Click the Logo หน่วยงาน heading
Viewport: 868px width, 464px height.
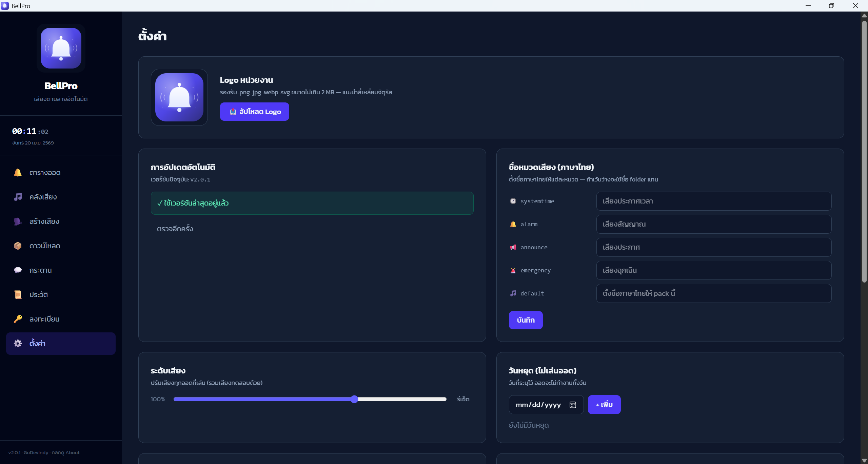246,80
